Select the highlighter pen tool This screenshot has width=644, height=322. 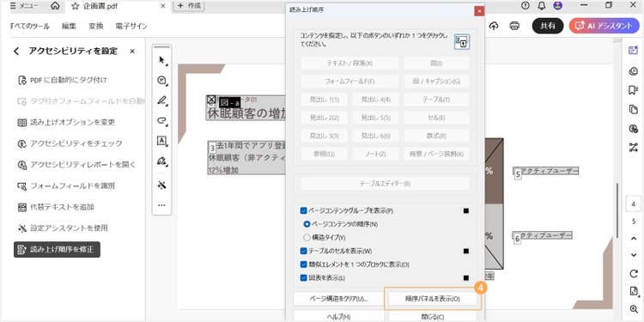coord(161,100)
